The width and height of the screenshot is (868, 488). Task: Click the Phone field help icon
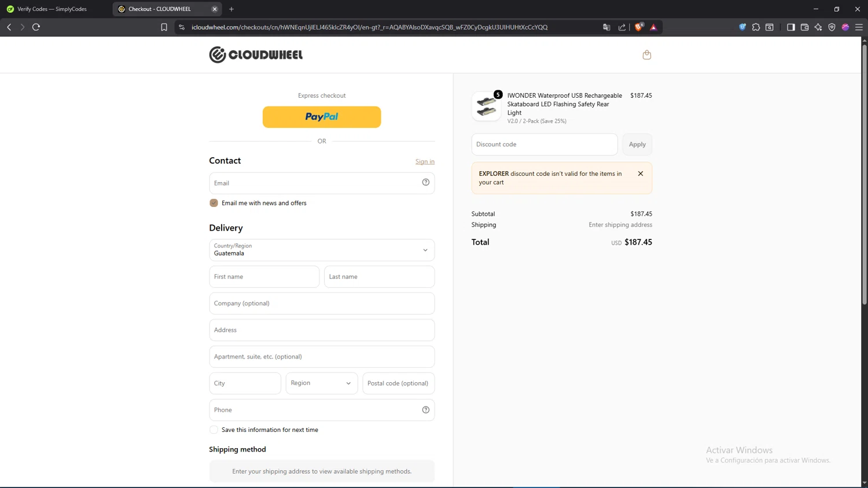(426, 410)
